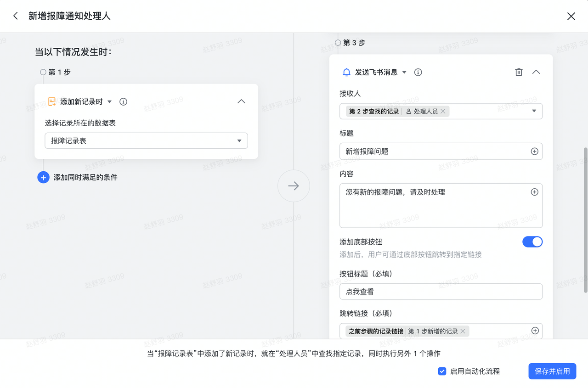
Task: Remove 处理人员 tag from 接收人
Action: (443, 111)
